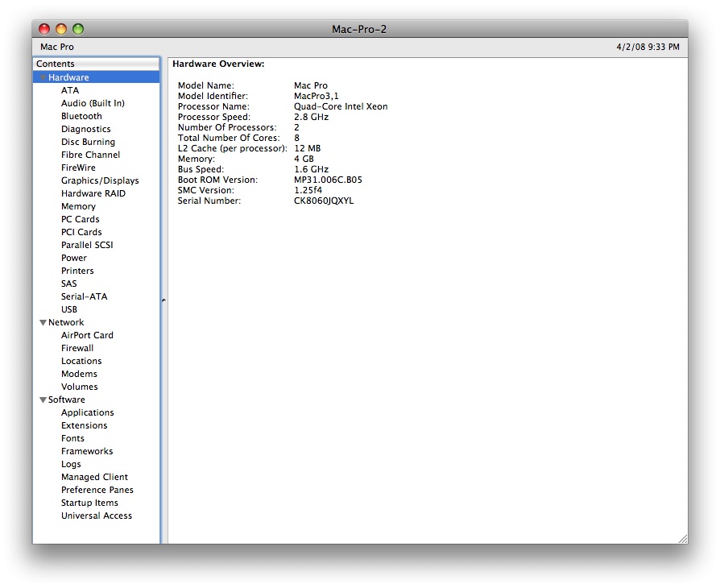The width and height of the screenshot is (720, 588).
Task: Select Hardware RAID entry
Action: point(93,193)
